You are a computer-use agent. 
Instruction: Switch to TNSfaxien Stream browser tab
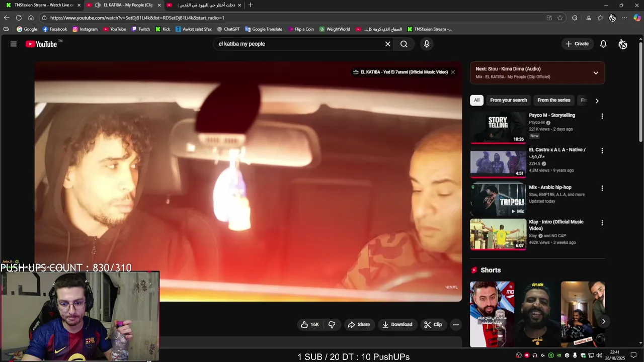pyautogui.click(x=42, y=5)
